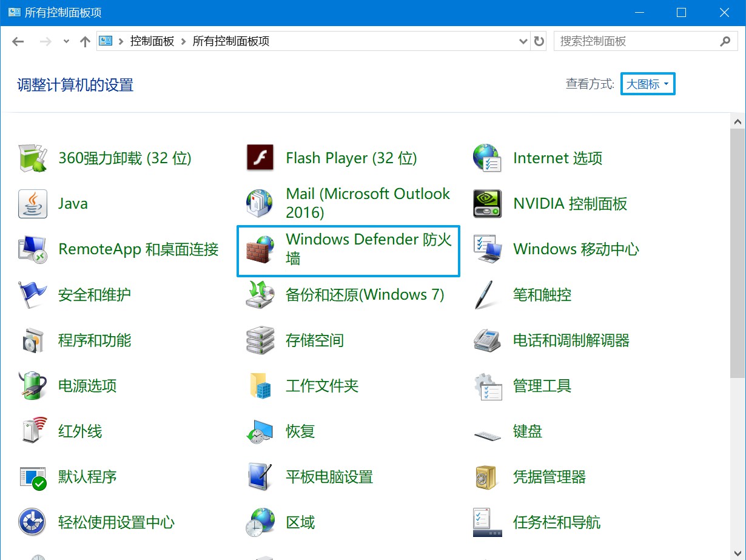Click the address bar control panel icon
Screen dimensions: 746x560
tap(106, 41)
